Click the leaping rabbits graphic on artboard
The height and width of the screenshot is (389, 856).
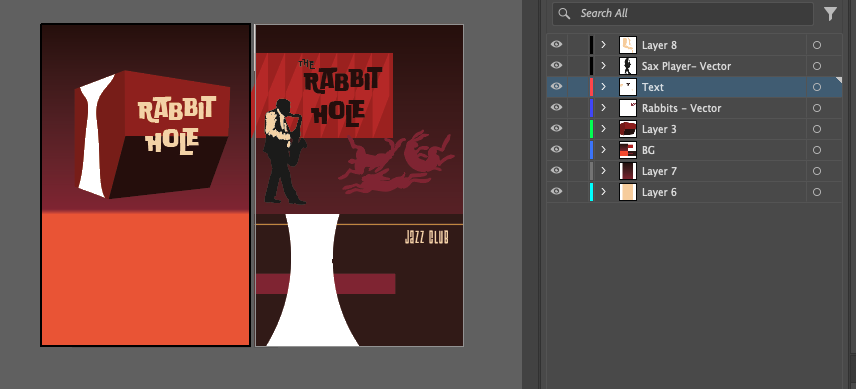(x=396, y=162)
